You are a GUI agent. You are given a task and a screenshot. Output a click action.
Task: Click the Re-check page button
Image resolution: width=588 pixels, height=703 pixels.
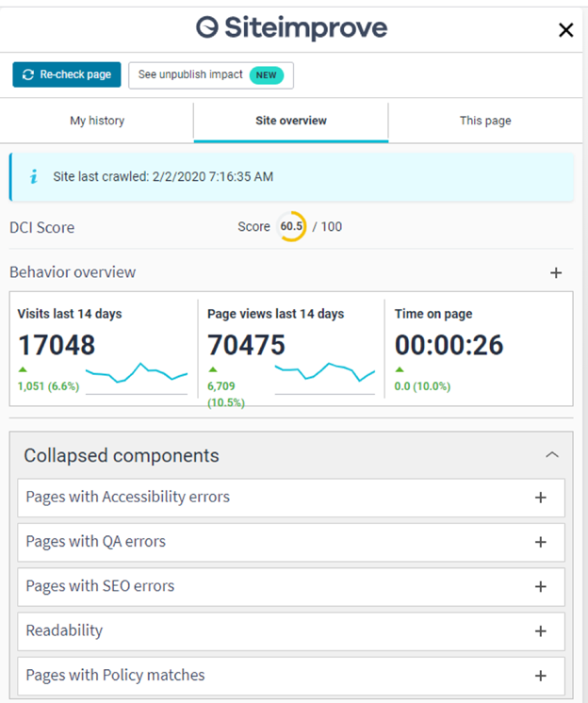pos(67,74)
